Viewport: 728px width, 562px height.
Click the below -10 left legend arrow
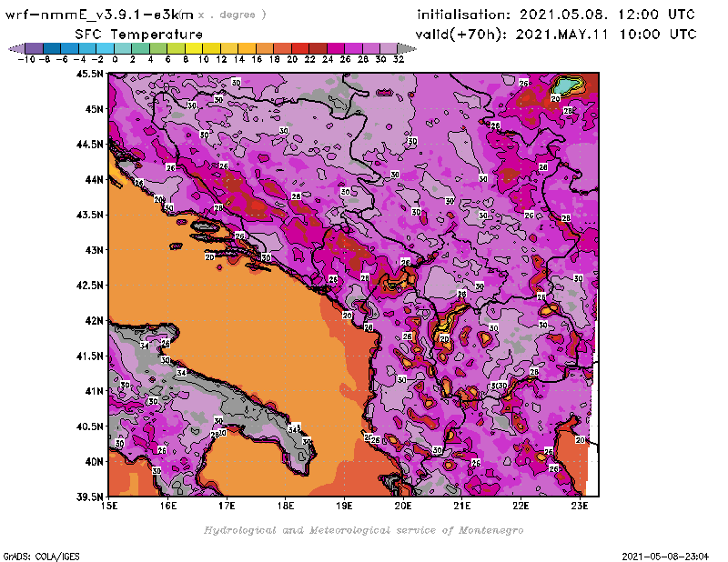pyautogui.click(x=16, y=48)
